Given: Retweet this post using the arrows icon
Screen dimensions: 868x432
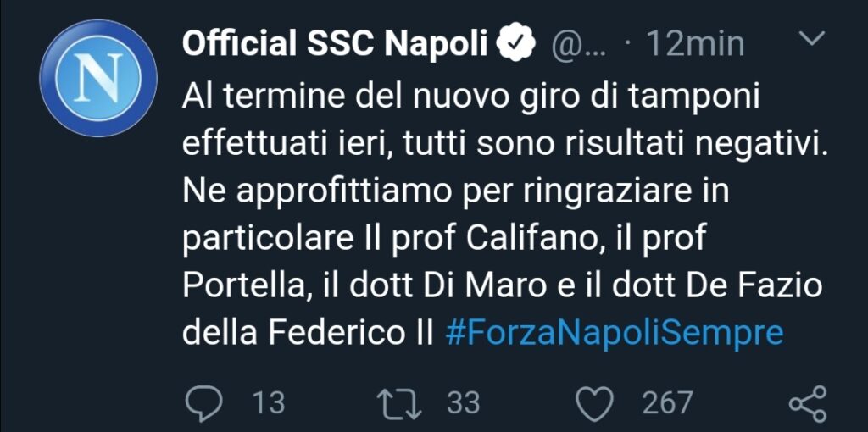Looking at the screenshot, I should pos(399,403).
